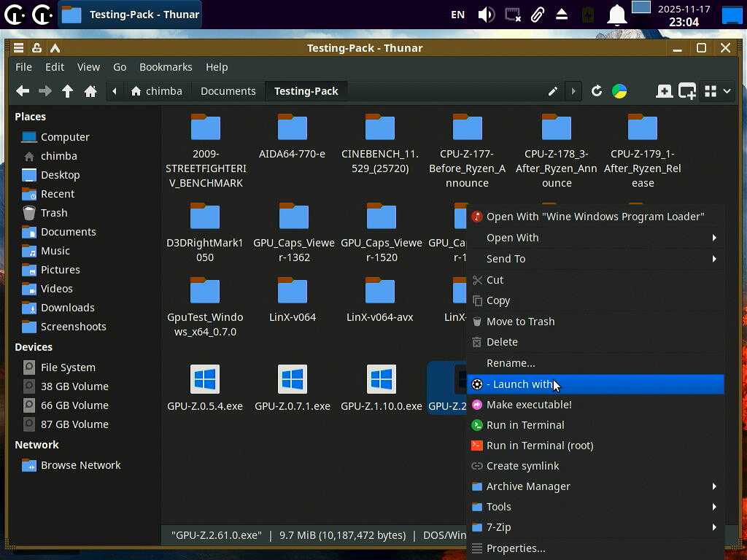Reload the current folder view

(597, 91)
